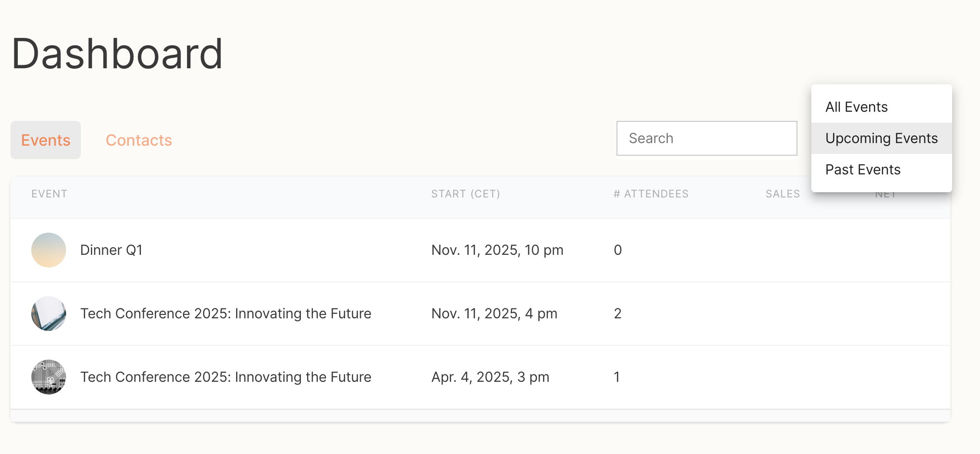Pick Past Events in filter menu
980x454 pixels.
(863, 170)
